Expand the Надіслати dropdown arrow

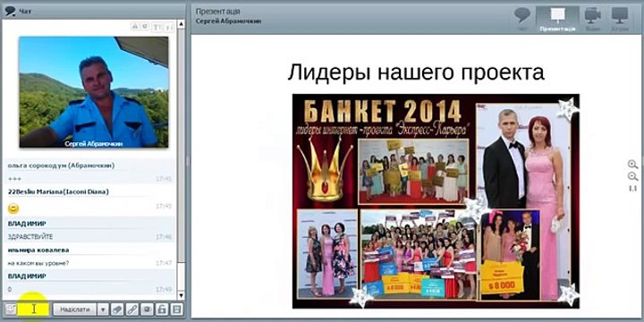click(103, 309)
